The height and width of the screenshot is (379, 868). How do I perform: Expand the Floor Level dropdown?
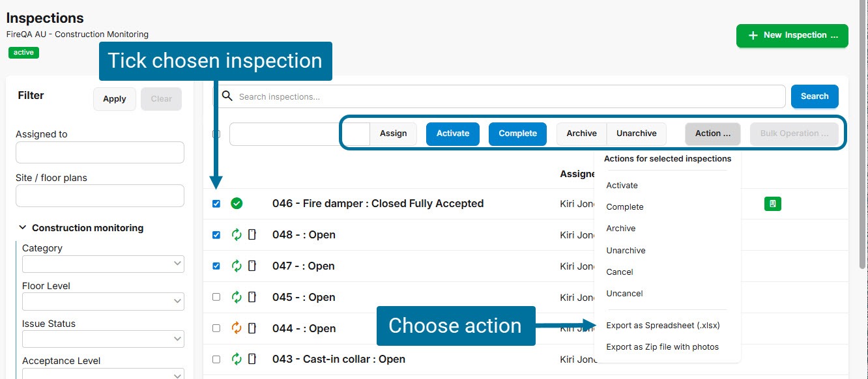(x=103, y=302)
